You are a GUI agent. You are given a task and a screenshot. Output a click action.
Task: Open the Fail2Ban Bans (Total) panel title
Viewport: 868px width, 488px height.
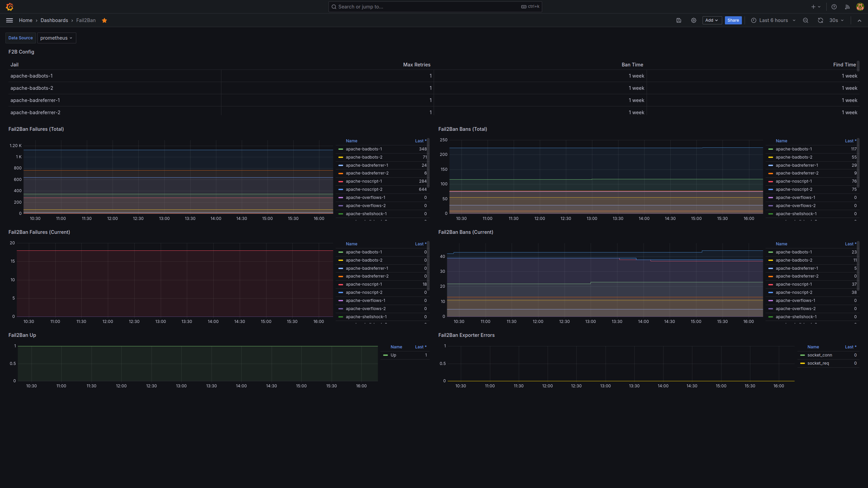463,129
